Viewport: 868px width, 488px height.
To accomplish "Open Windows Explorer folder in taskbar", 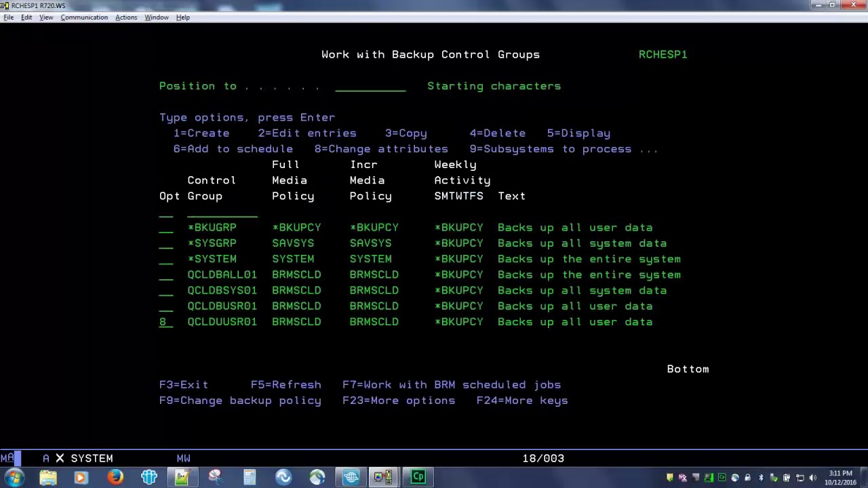I will 48,477.
